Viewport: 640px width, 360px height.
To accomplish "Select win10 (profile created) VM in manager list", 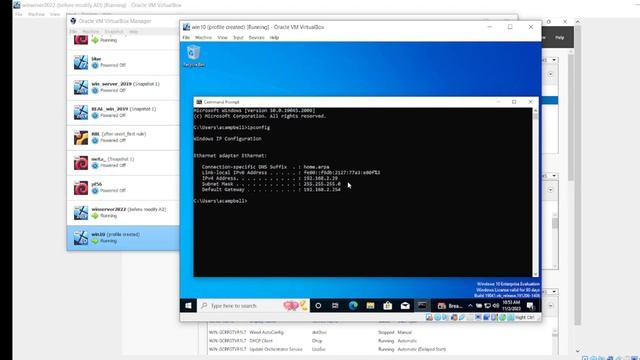I will 123,238.
